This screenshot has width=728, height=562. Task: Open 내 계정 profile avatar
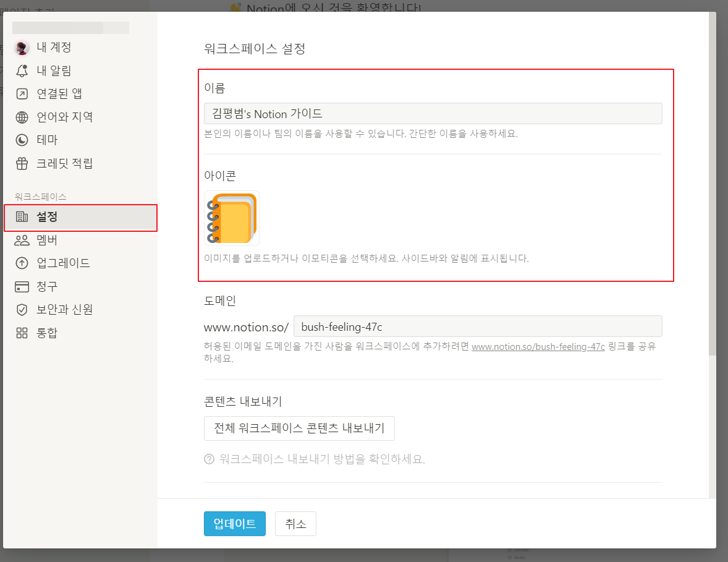22,48
